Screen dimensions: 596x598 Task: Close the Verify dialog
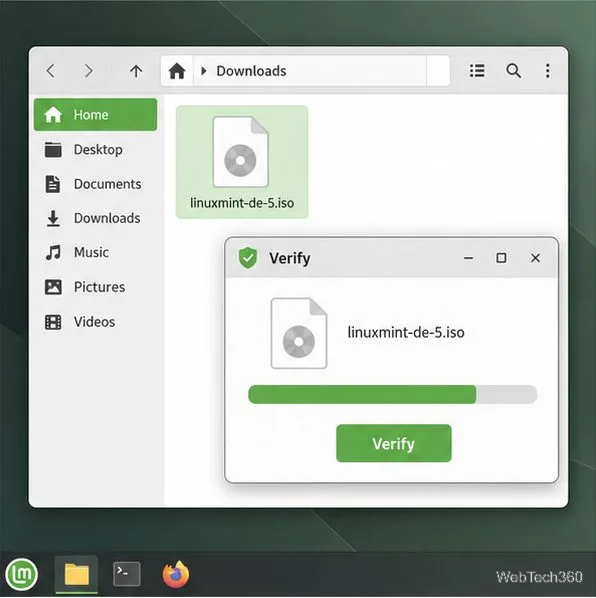point(535,258)
